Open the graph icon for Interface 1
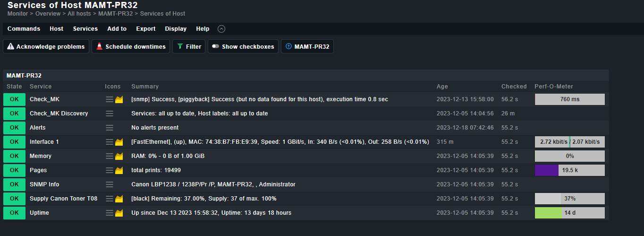 (x=119, y=142)
